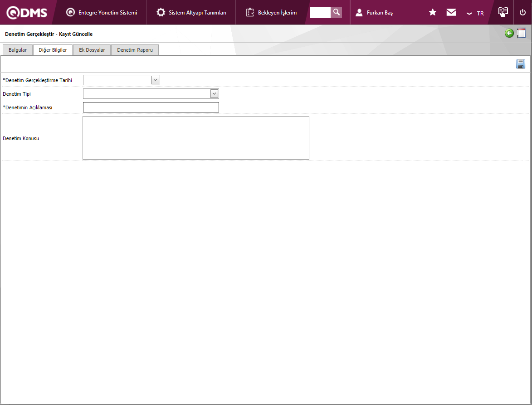The width and height of the screenshot is (532, 405).
Task: Open messages envelope icon
Action: click(451, 13)
